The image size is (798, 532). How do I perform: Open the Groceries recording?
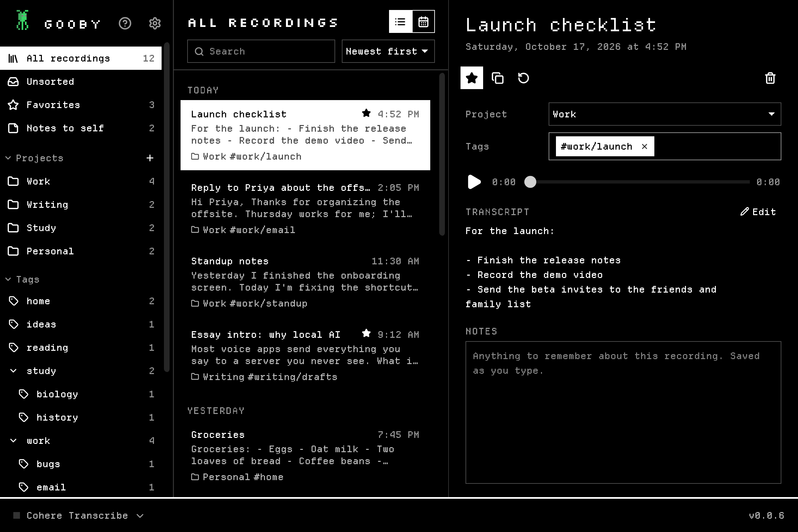[305, 456]
